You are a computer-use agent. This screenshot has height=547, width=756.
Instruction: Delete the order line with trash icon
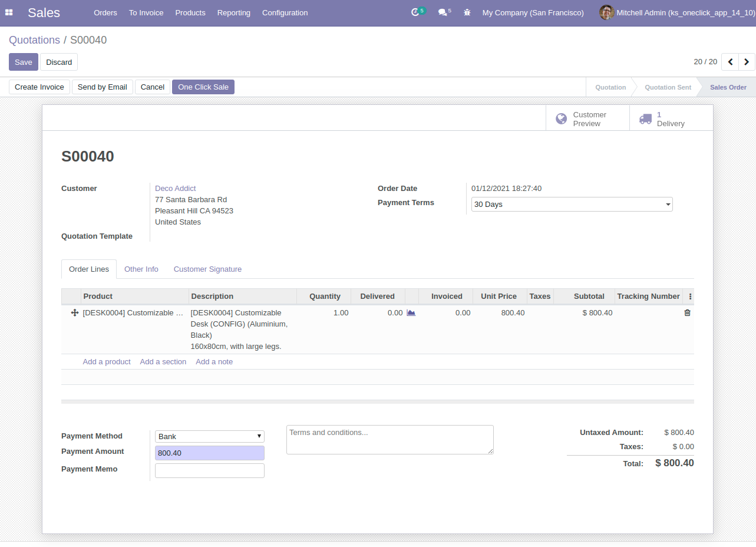687,313
